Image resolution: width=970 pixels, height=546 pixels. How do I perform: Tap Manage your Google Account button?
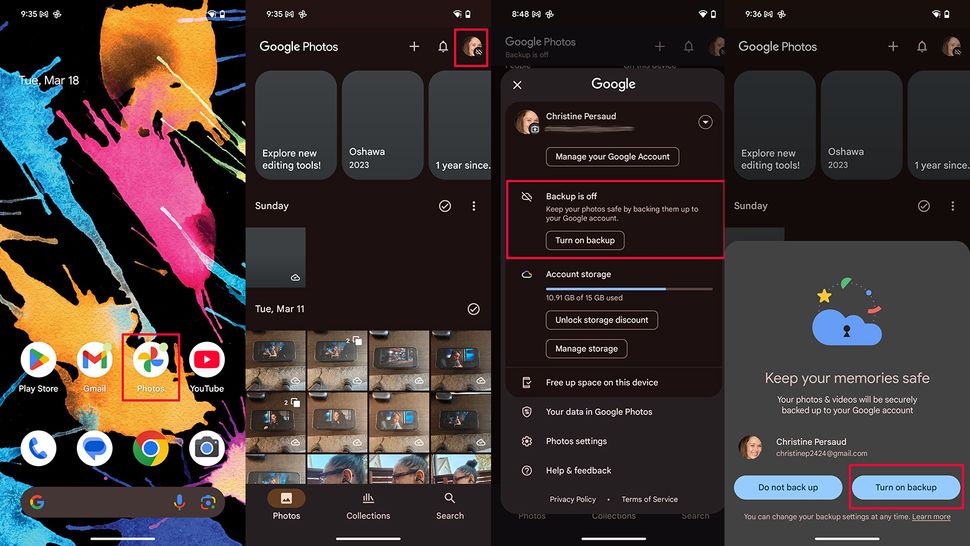612,156
